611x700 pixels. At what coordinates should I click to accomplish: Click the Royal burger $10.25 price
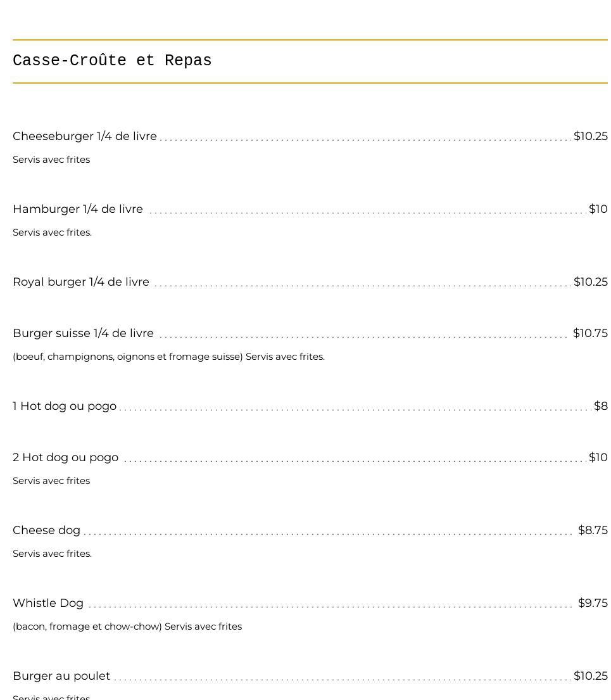pos(591,282)
